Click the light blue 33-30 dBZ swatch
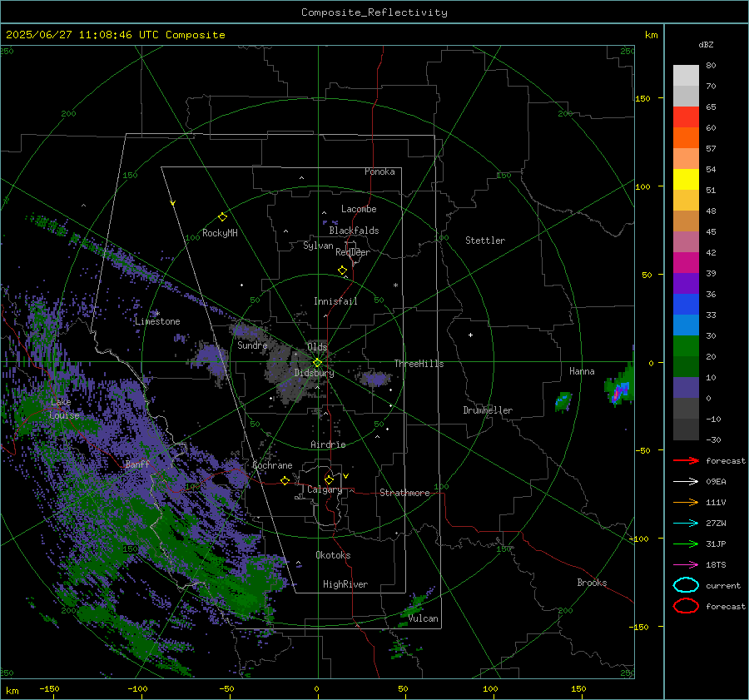 [686, 325]
